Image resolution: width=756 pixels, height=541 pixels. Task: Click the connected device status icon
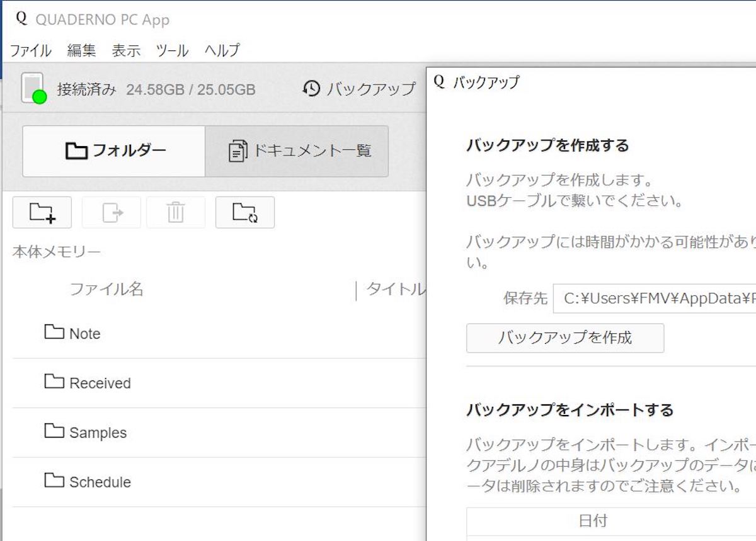[x=33, y=88]
